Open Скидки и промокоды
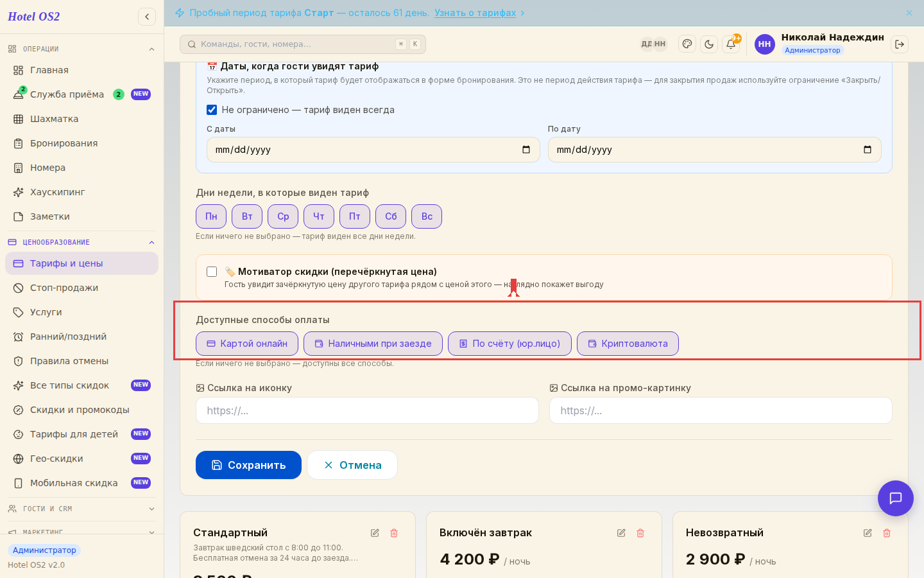 pyautogui.click(x=81, y=410)
